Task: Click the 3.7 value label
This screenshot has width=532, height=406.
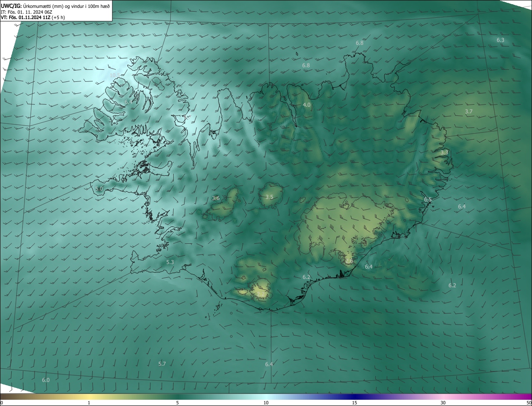Action: pyautogui.click(x=469, y=111)
